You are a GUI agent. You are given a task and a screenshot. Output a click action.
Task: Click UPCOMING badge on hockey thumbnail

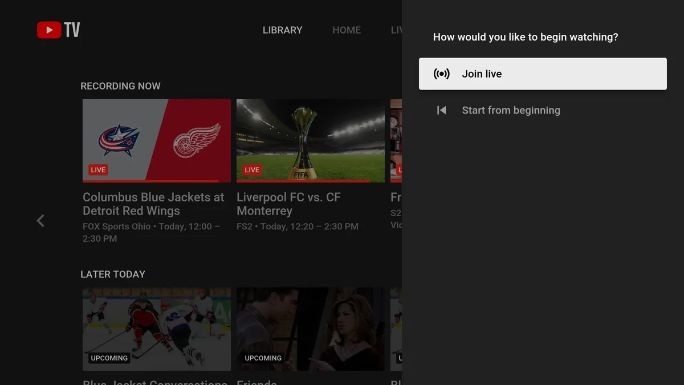[109, 358]
